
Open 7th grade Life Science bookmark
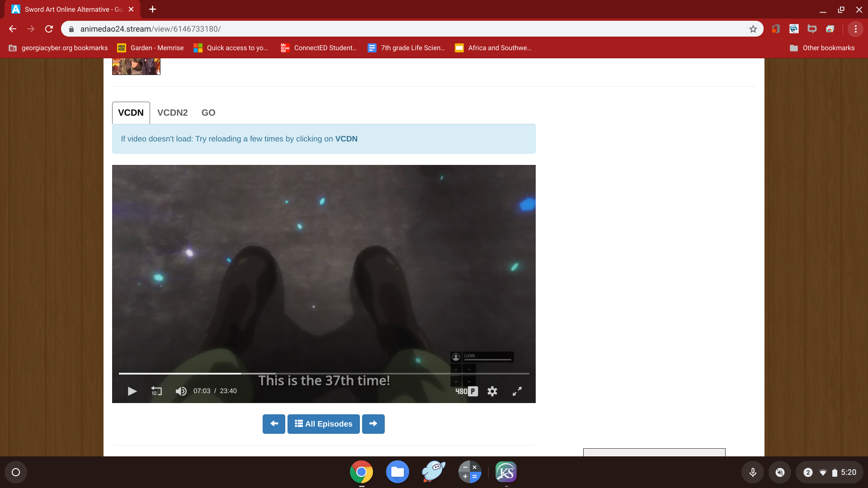(x=406, y=48)
